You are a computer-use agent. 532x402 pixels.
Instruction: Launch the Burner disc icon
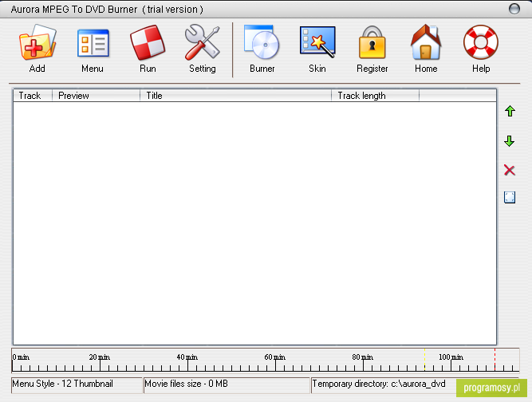tap(262, 41)
